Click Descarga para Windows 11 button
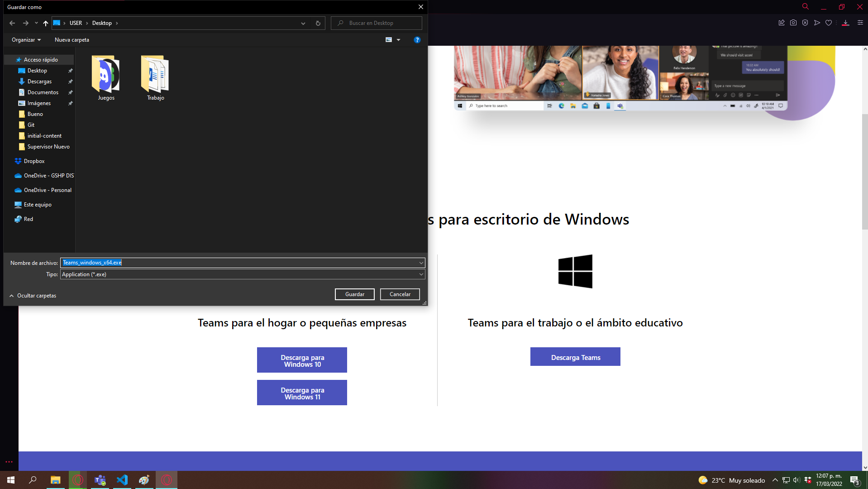Viewport: 868px width, 489px height. pos(302,393)
